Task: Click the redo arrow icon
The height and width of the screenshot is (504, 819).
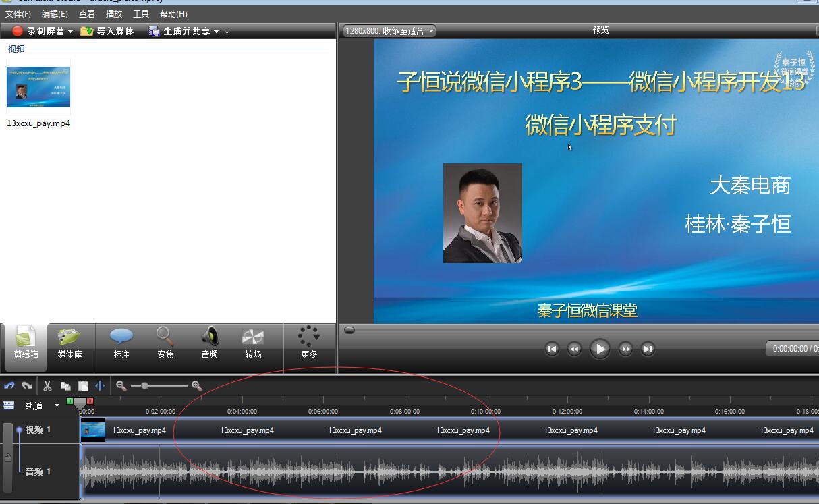Action: click(27, 386)
